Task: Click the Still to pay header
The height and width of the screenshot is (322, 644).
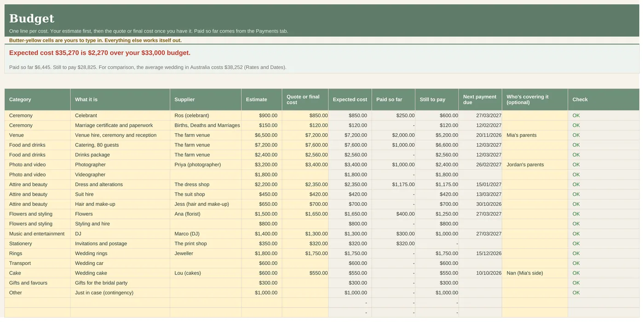Action: (437, 100)
